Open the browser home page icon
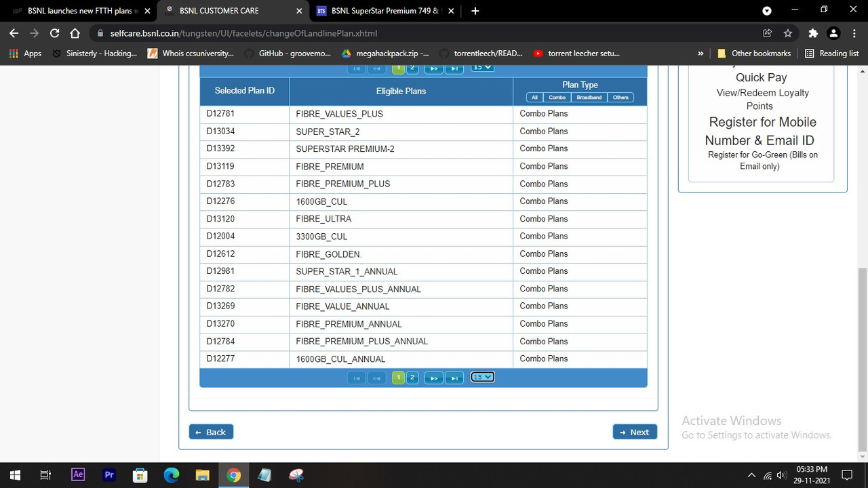 coord(75,33)
